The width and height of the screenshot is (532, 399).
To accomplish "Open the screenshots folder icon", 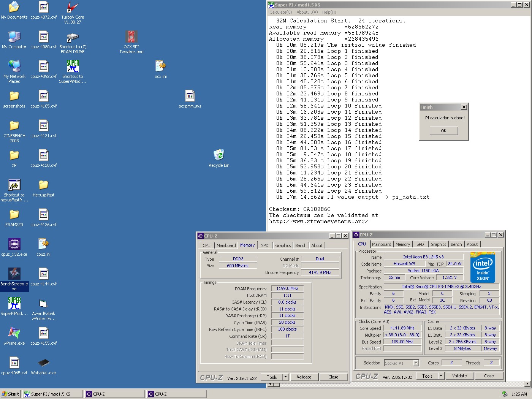I will [14, 99].
